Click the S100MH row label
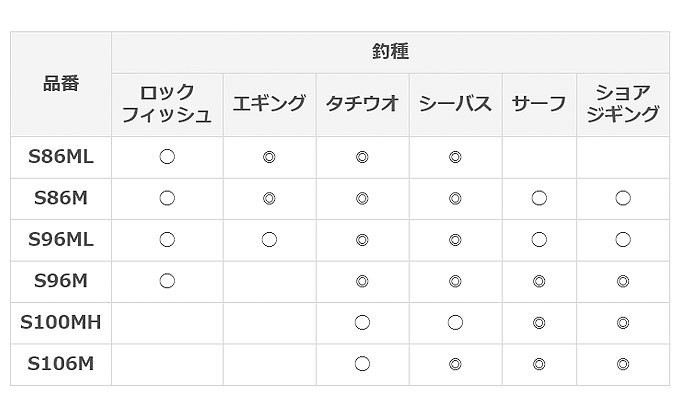The width and height of the screenshot is (680, 409). tap(61, 323)
